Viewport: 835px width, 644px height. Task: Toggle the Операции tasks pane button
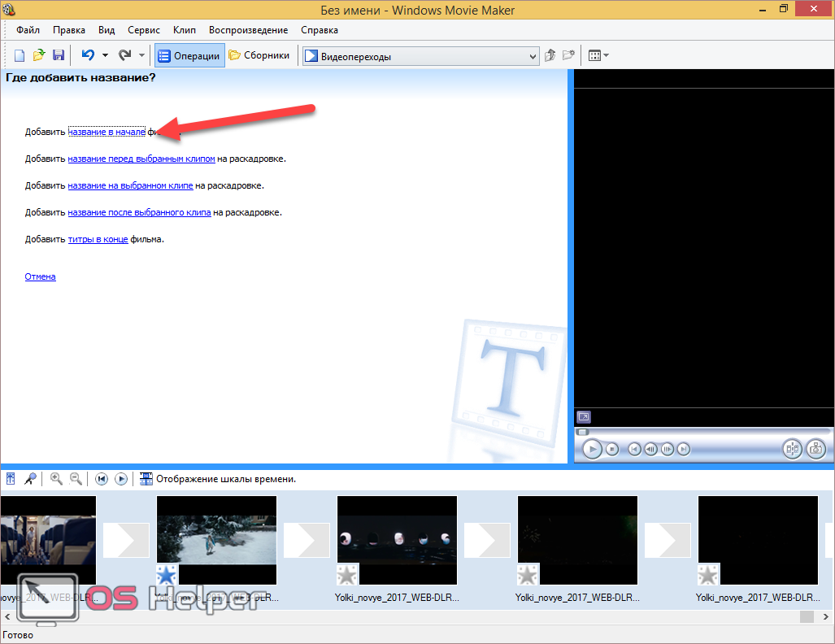pos(189,55)
